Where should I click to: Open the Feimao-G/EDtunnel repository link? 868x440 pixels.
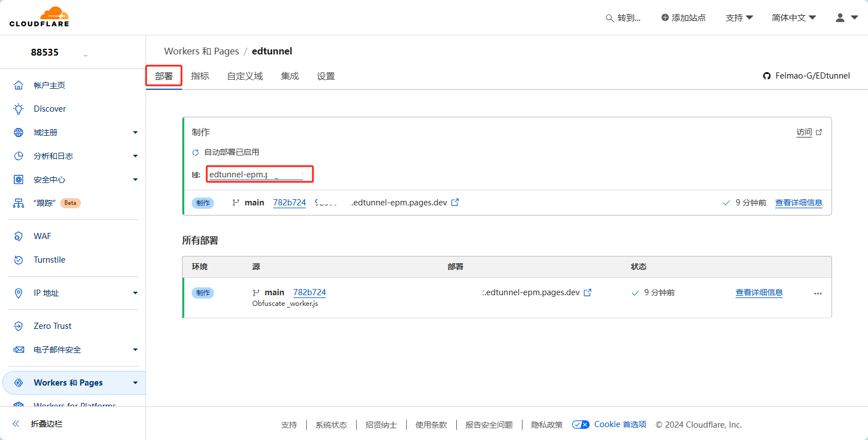coord(812,76)
